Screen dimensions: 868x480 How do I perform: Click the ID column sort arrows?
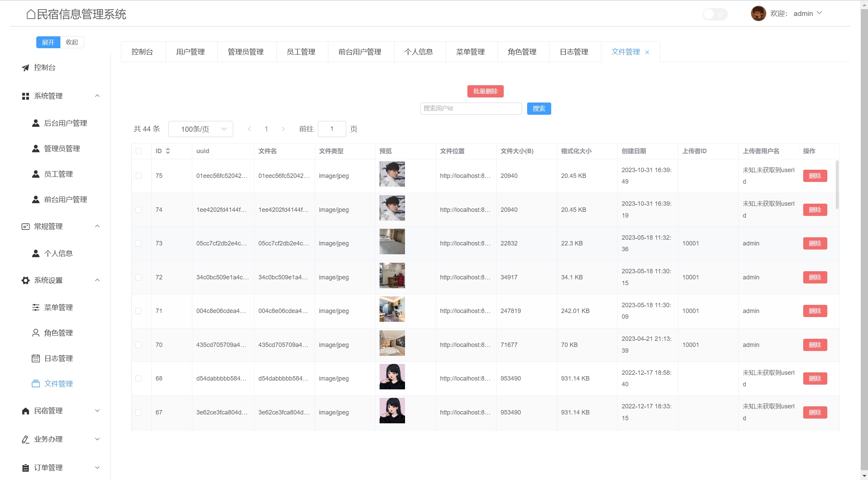tap(168, 151)
